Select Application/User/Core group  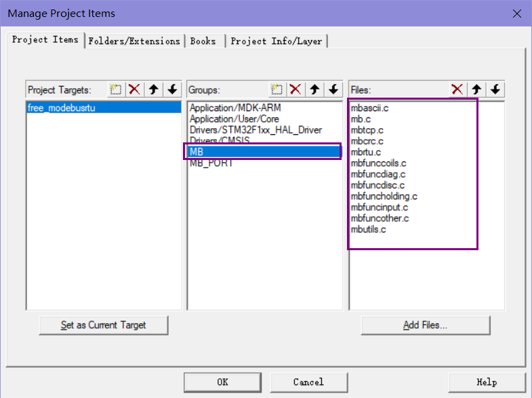(264, 119)
